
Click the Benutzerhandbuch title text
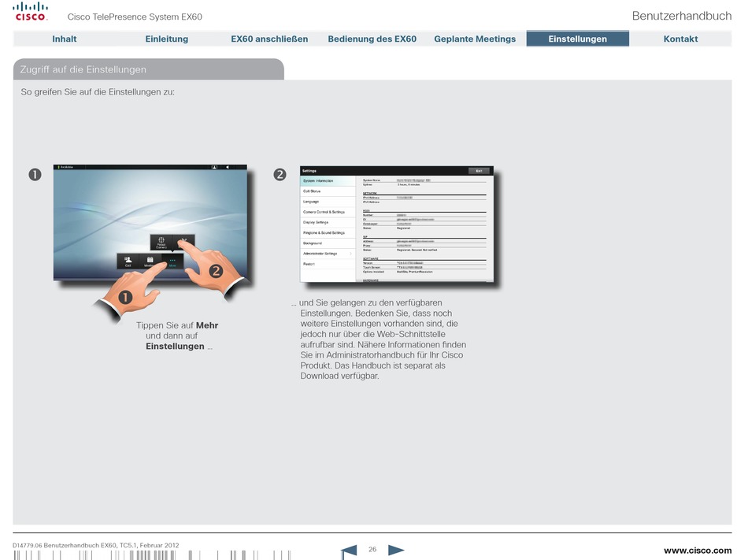click(682, 16)
